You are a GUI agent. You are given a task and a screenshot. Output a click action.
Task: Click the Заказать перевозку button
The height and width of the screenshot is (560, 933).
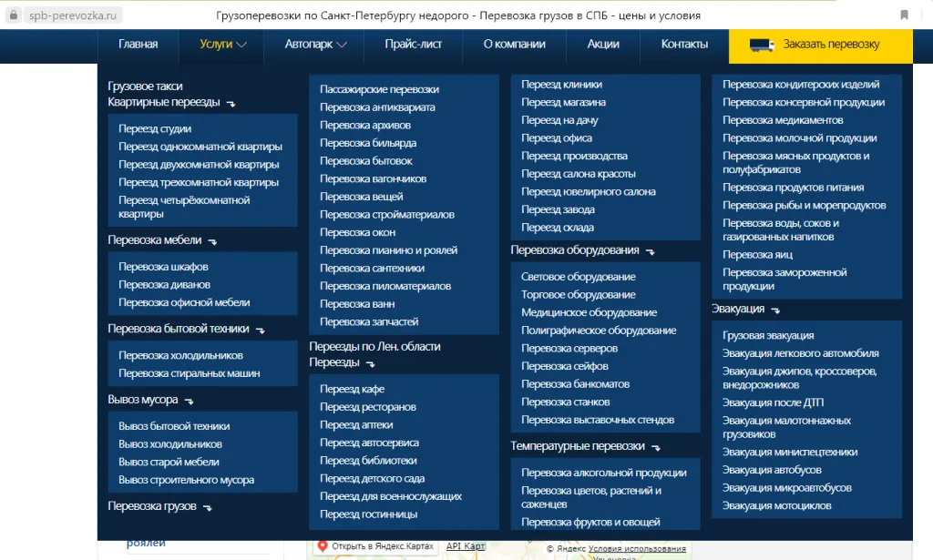pyautogui.click(x=821, y=46)
